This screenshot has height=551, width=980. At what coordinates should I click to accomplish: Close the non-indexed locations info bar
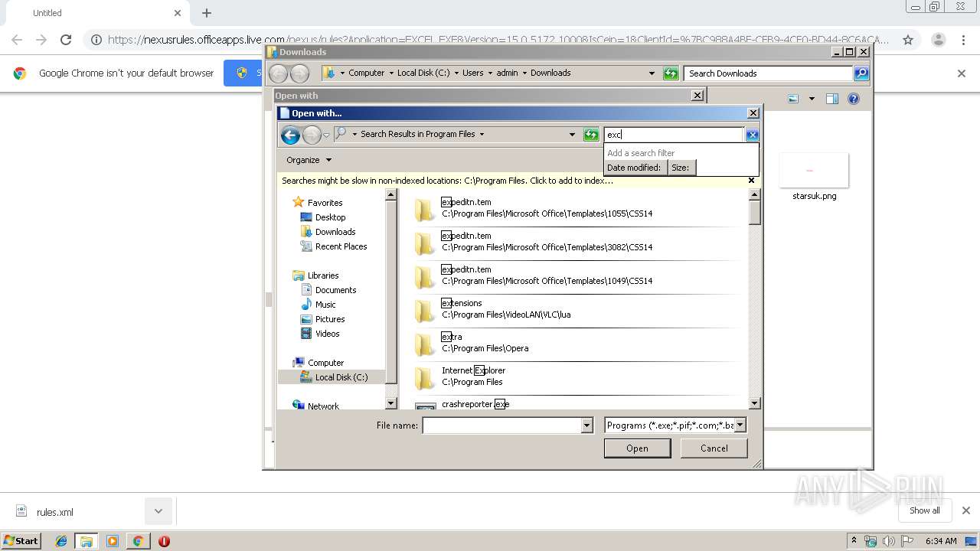pos(751,181)
